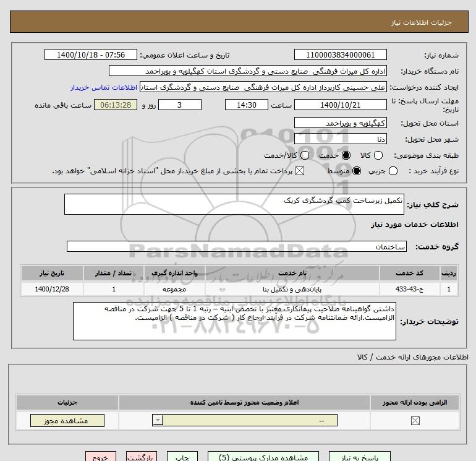
Task: Click the نام خدمت column header
Action: [292, 273]
